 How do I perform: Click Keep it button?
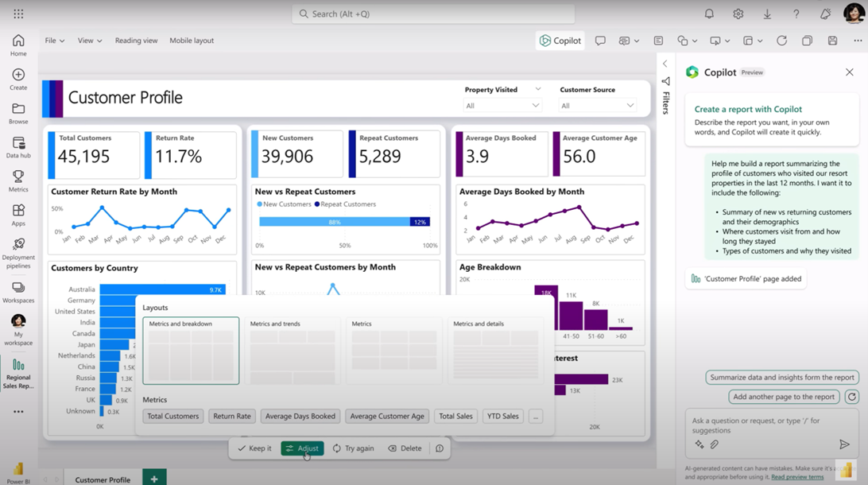254,448
